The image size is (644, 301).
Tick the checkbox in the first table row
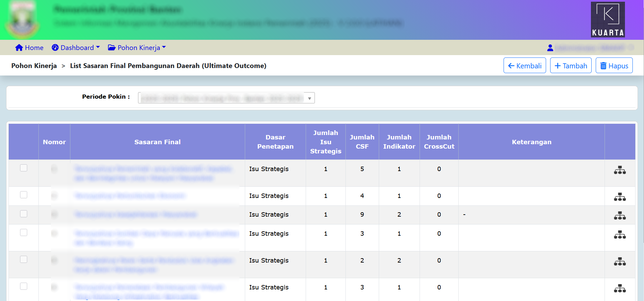23,168
